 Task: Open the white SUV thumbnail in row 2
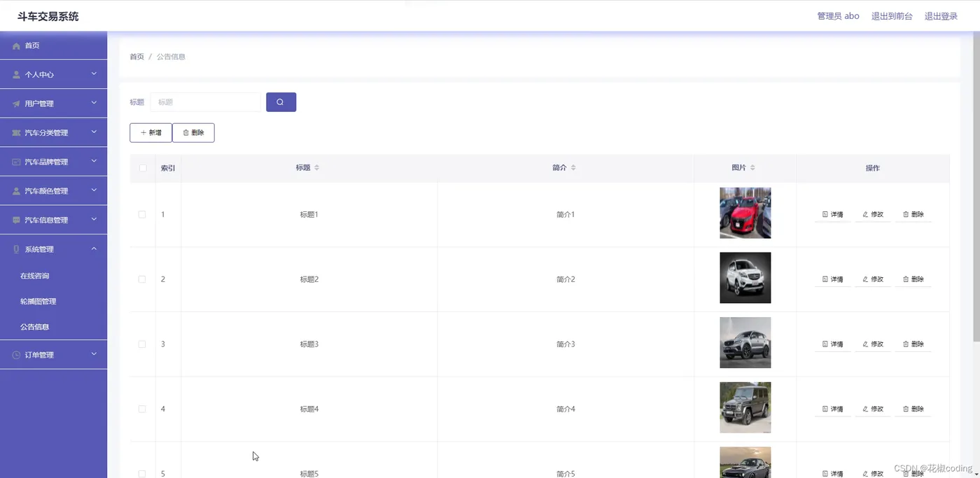745,278
